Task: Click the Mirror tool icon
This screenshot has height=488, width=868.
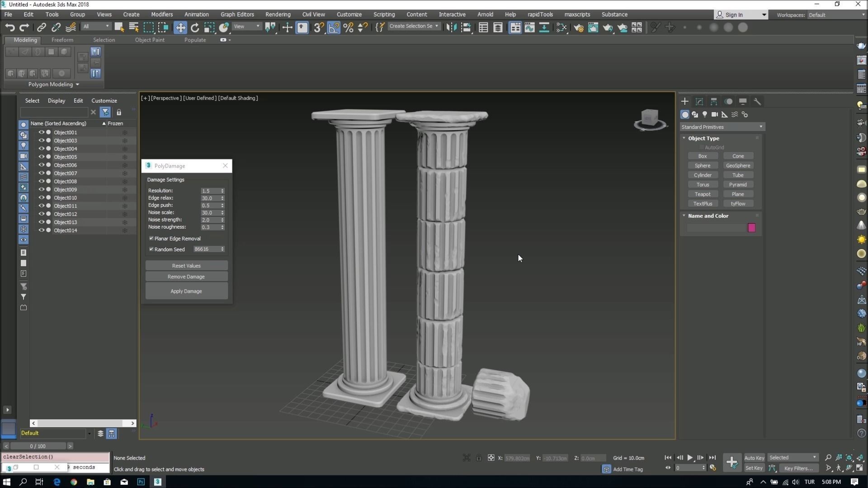Action: pyautogui.click(x=451, y=28)
